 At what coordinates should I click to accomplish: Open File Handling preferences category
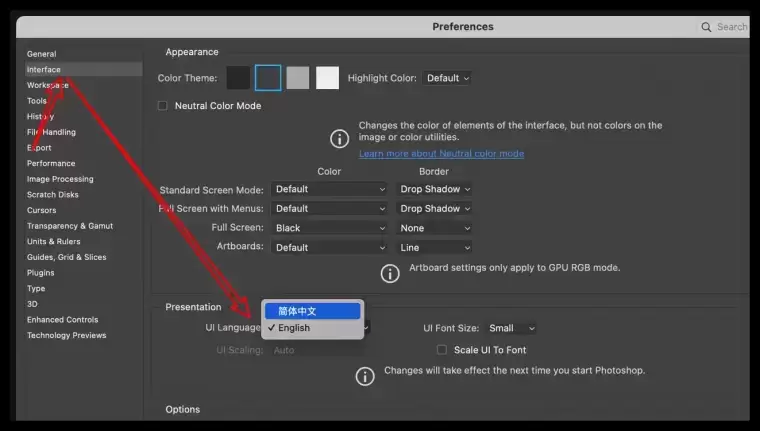click(x=51, y=132)
